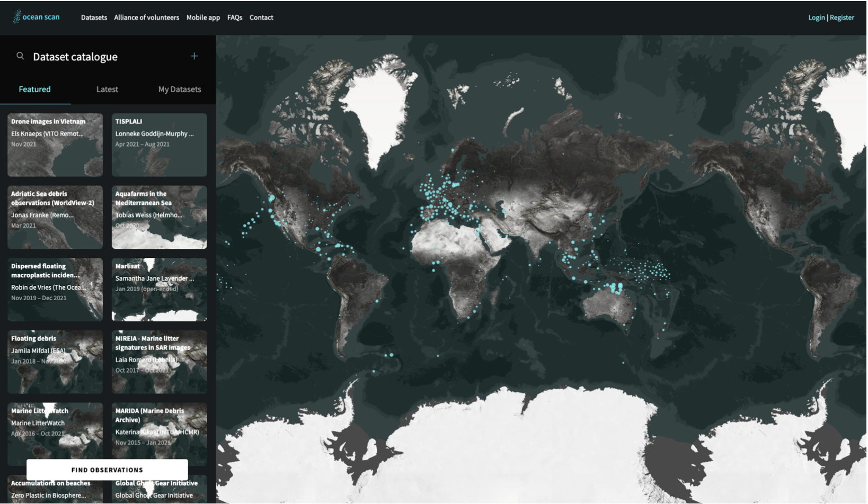Screen dimensions: 868x504
Task: Open the Drone images in Vietnam dataset card
Action: [55, 145]
